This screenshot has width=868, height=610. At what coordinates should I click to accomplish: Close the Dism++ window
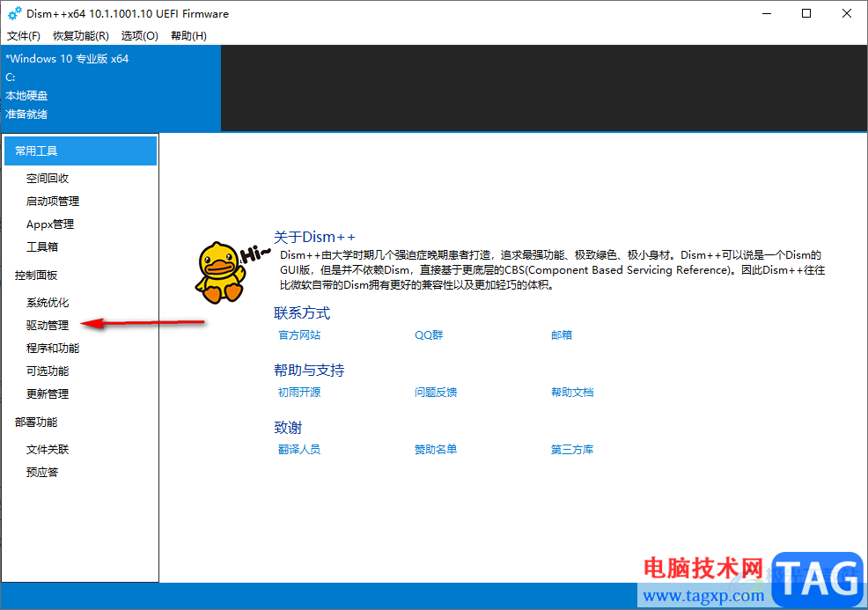[x=846, y=13]
